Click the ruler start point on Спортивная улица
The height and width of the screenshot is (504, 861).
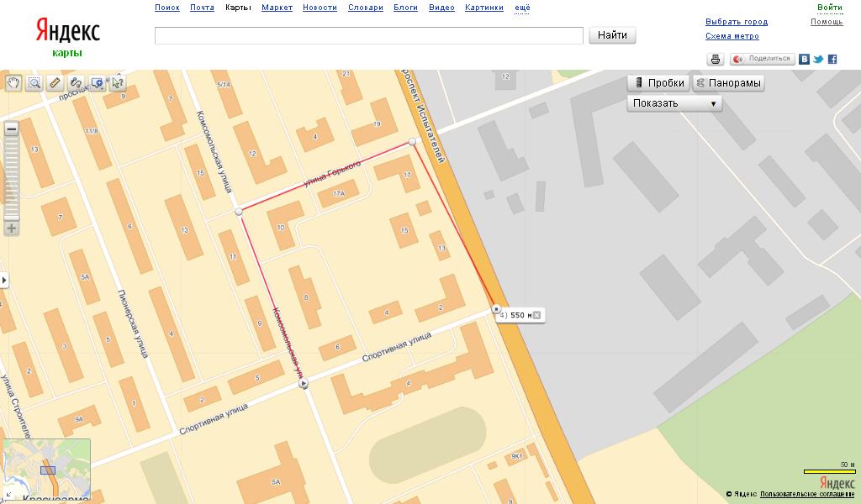click(x=303, y=384)
